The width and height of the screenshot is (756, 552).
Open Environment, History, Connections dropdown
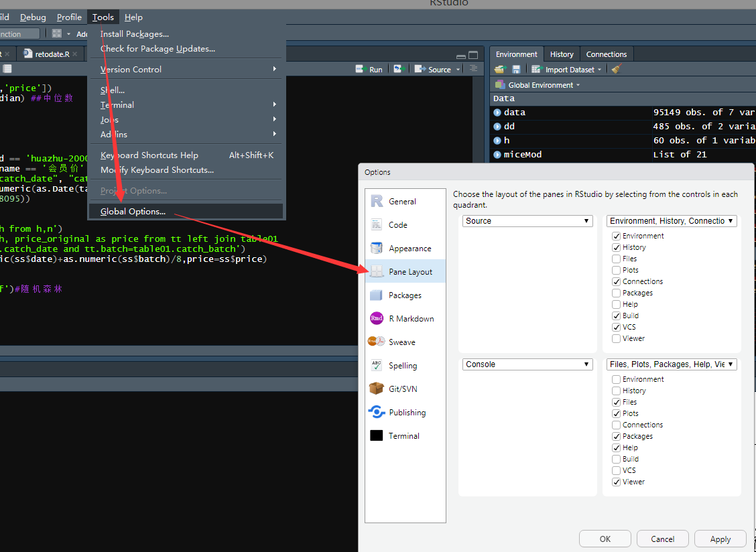(x=672, y=221)
